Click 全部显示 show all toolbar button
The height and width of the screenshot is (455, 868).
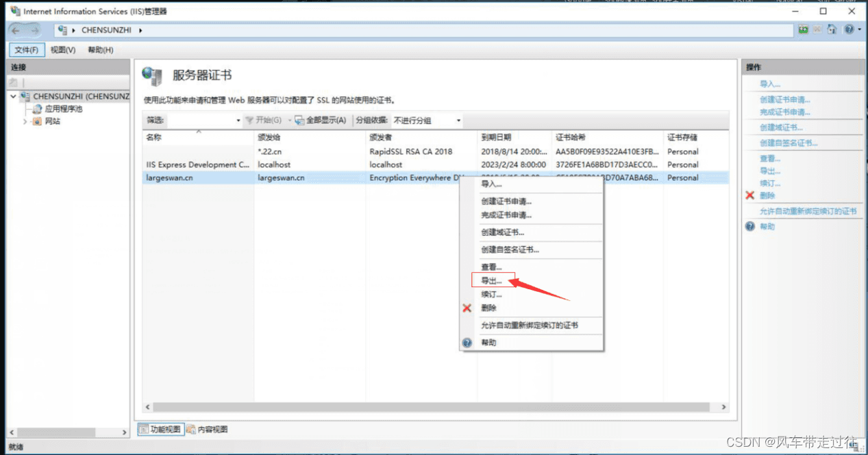pos(320,121)
